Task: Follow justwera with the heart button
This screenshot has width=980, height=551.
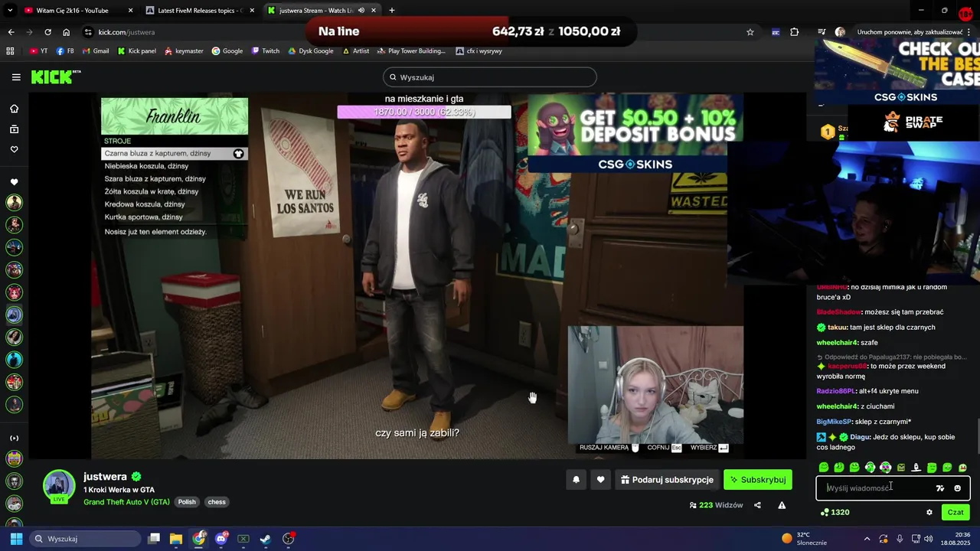Action: (600, 480)
